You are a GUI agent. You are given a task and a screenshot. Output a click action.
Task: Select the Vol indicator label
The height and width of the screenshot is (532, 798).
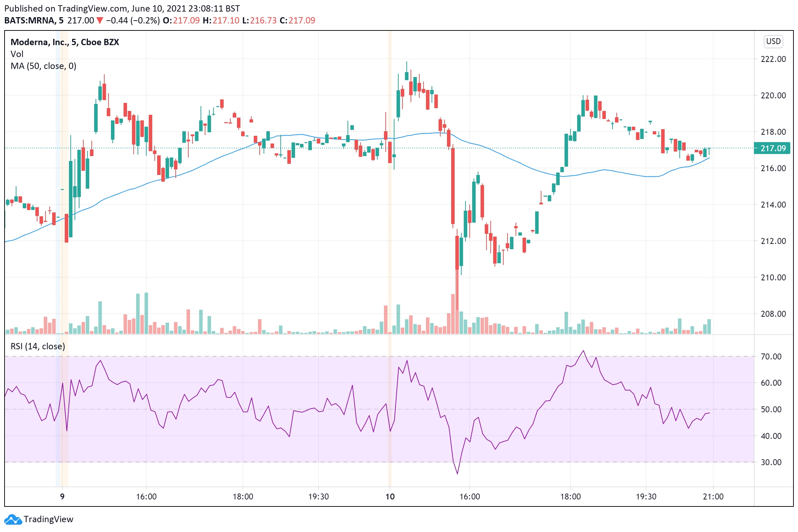(x=17, y=54)
